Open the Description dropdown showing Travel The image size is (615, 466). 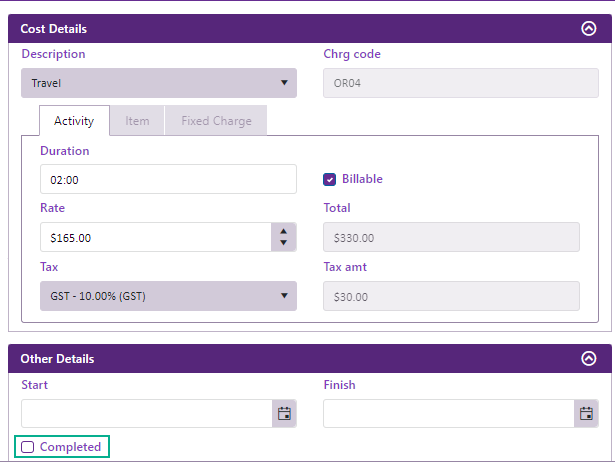click(x=159, y=83)
